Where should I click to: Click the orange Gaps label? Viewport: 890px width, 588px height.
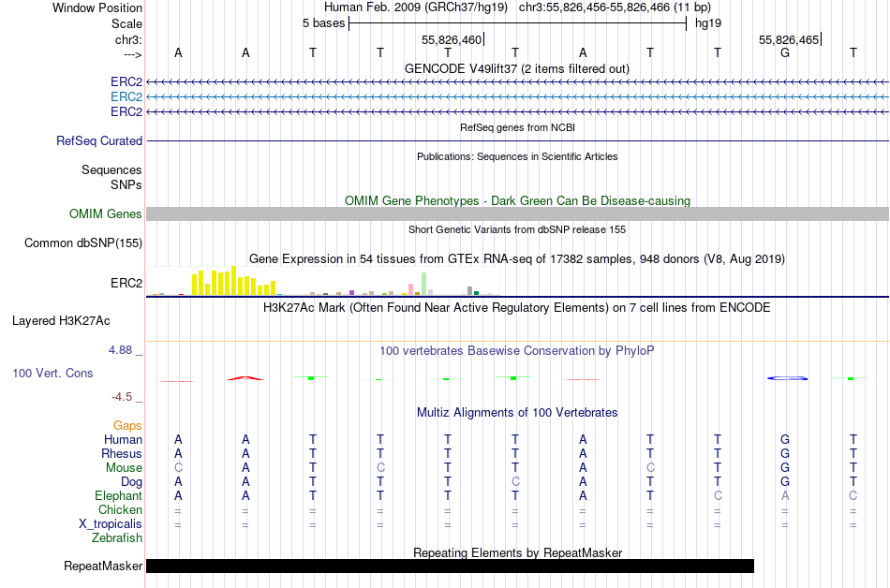click(127, 425)
